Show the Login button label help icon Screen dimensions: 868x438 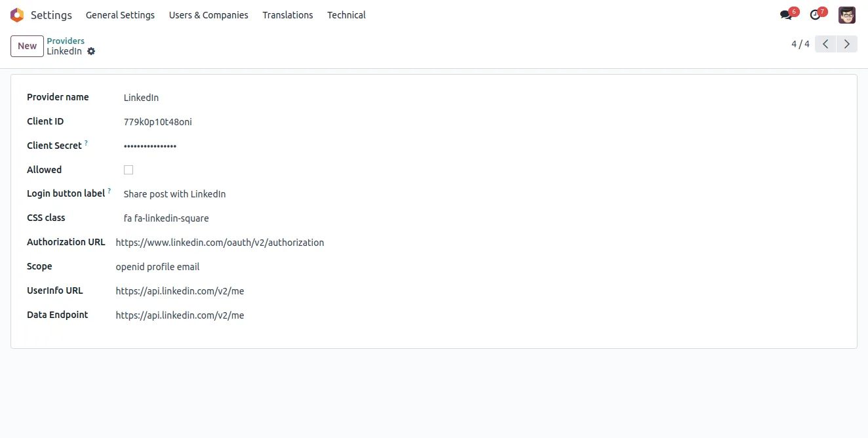[109, 191]
